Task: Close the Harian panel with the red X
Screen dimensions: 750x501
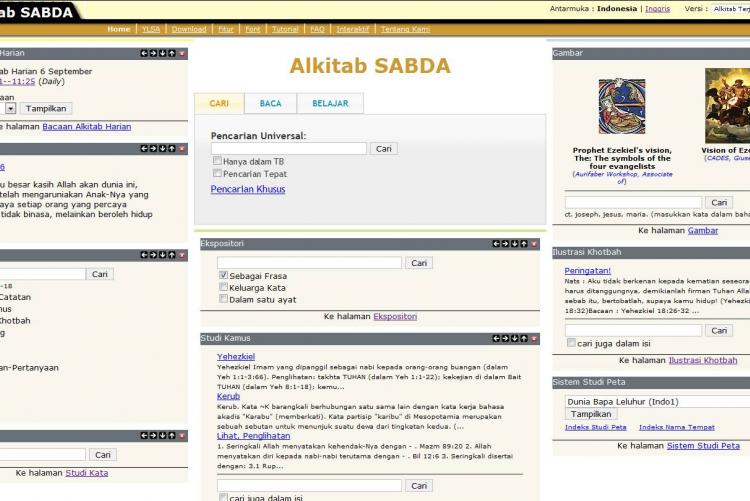Action: click(x=182, y=53)
